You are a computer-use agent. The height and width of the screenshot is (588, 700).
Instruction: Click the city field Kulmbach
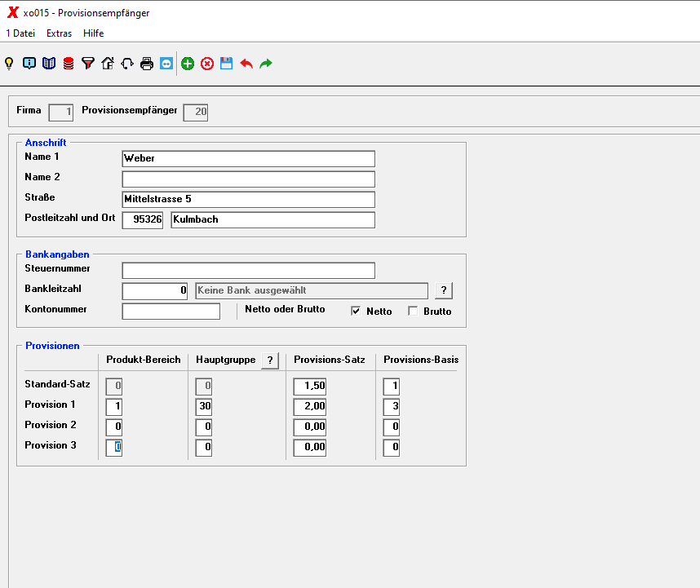272,220
